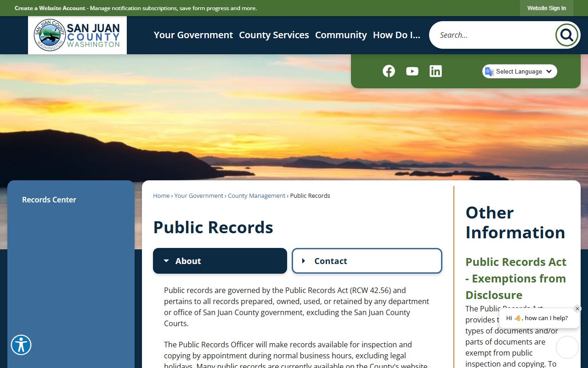Open Public Records Act Exemptions from Disclosure link
The height and width of the screenshot is (368, 588).
(516, 278)
